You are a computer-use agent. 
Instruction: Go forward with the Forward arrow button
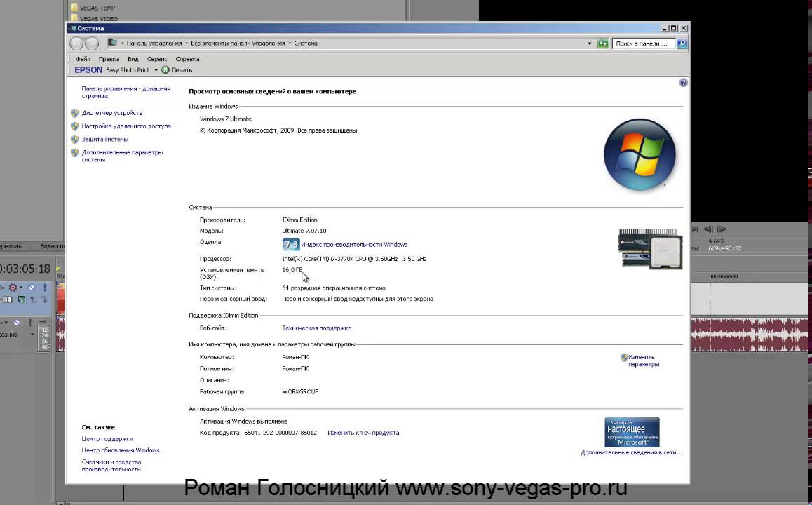[x=92, y=44]
